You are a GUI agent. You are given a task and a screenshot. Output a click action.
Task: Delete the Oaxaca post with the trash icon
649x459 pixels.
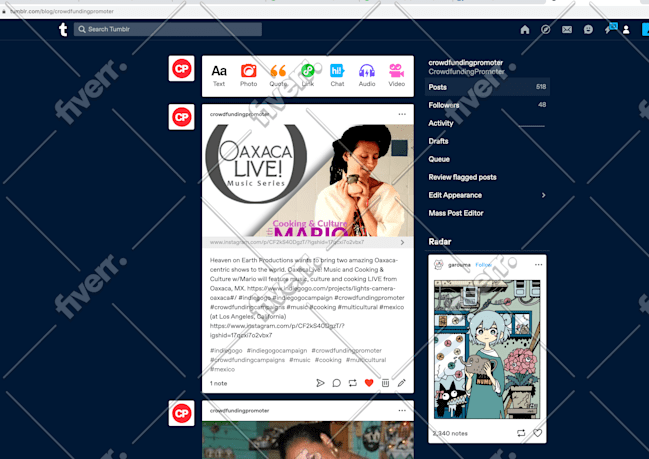coord(385,383)
